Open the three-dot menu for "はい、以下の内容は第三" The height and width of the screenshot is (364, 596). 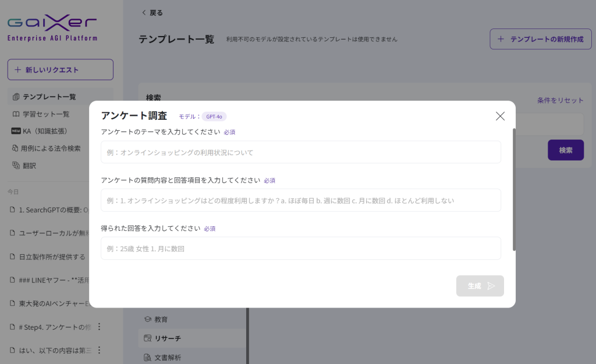(99, 350)
